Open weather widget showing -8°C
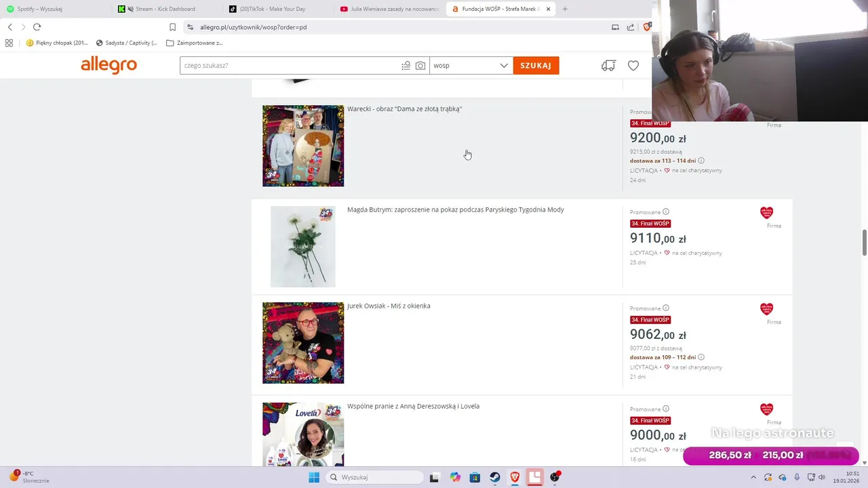 tap(28, 477)
